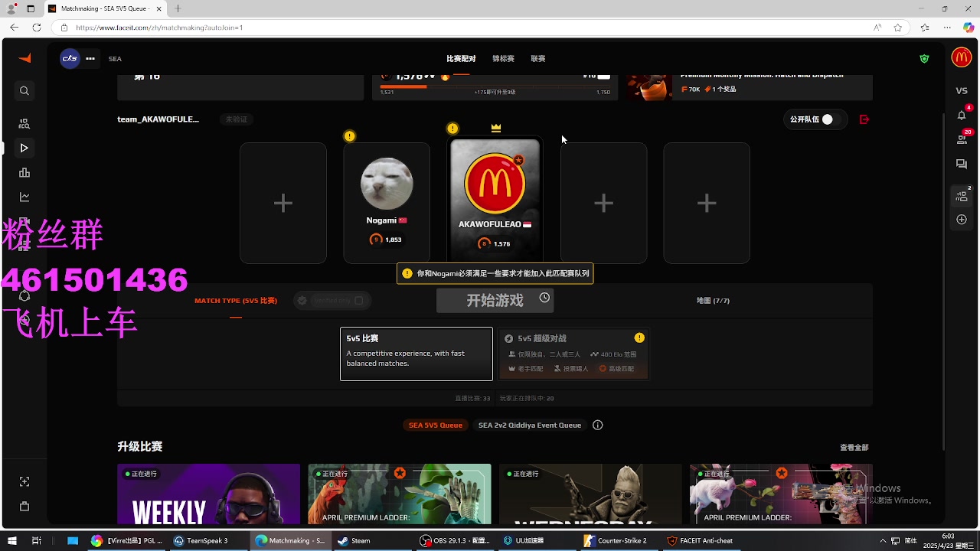980x551 pixels.
Task: Click the yellow requirements warning message banner
Action: click(495, 273)
